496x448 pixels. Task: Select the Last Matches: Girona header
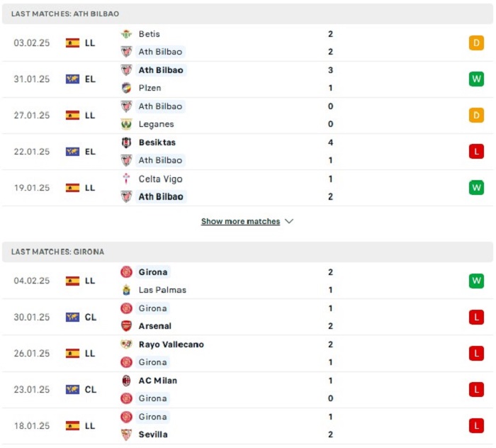[247, 252]
